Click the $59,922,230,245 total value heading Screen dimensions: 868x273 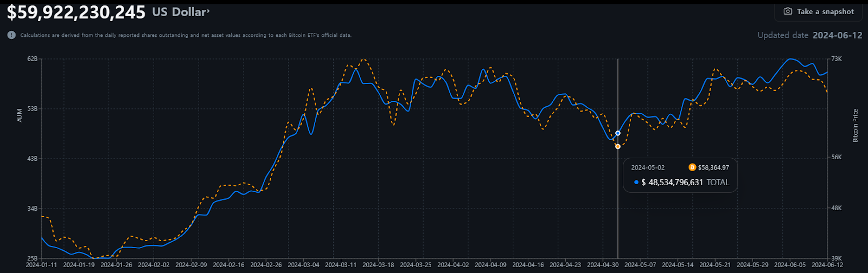click(x=76, y=12)
